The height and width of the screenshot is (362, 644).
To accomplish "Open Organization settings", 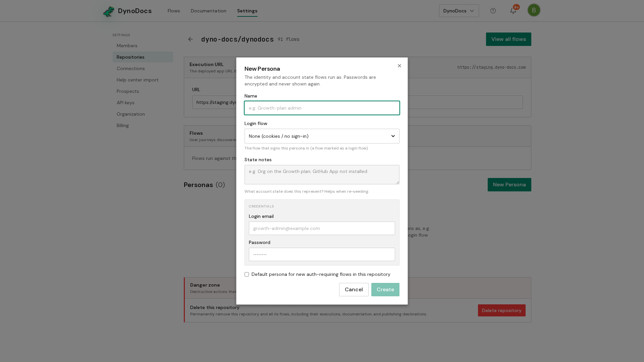I will [x=143, y=114].
